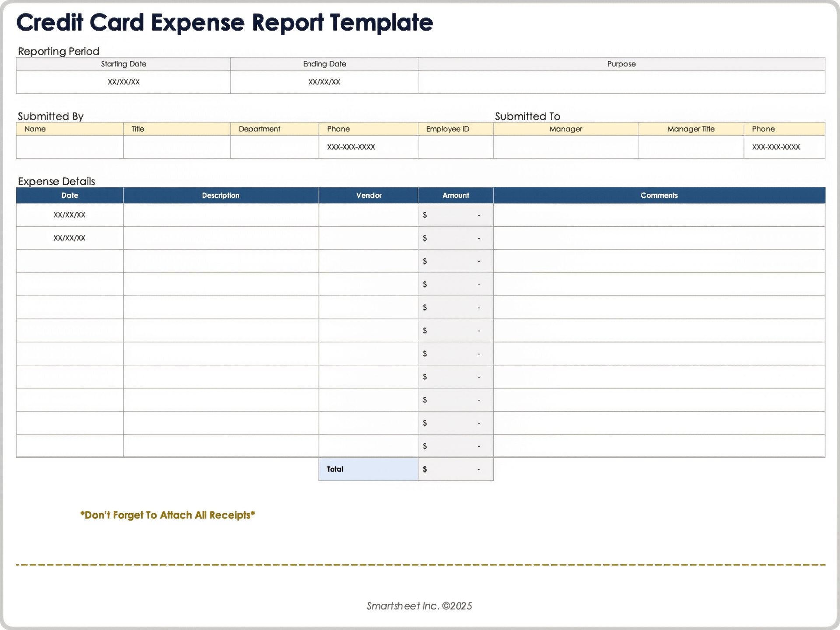Click the Date column header in Expense Details

click(70, 195)
